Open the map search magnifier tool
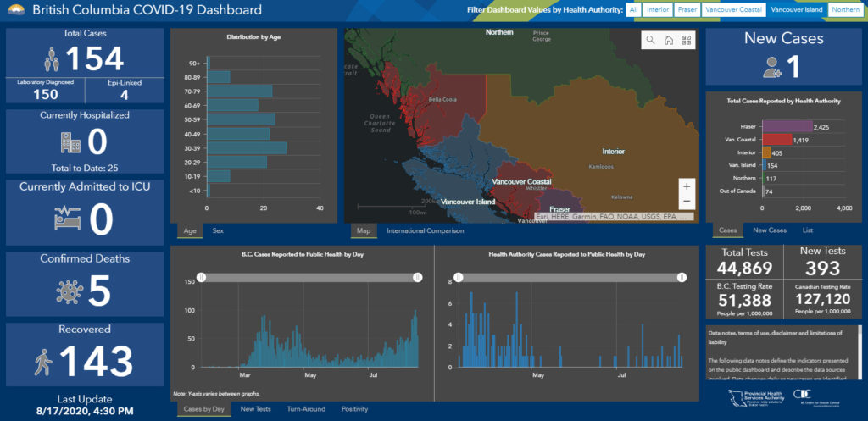The width and height of the screenshot is (868, 421). coord(650,40)
